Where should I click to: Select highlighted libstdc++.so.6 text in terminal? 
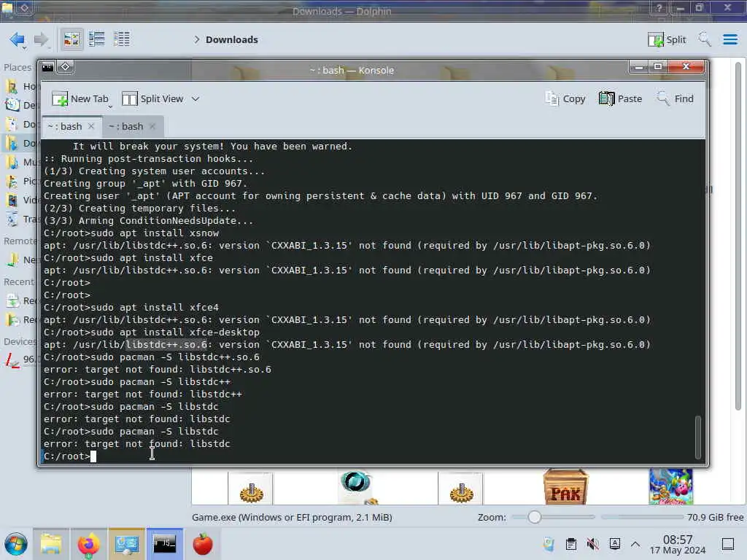tap(166, 344)
